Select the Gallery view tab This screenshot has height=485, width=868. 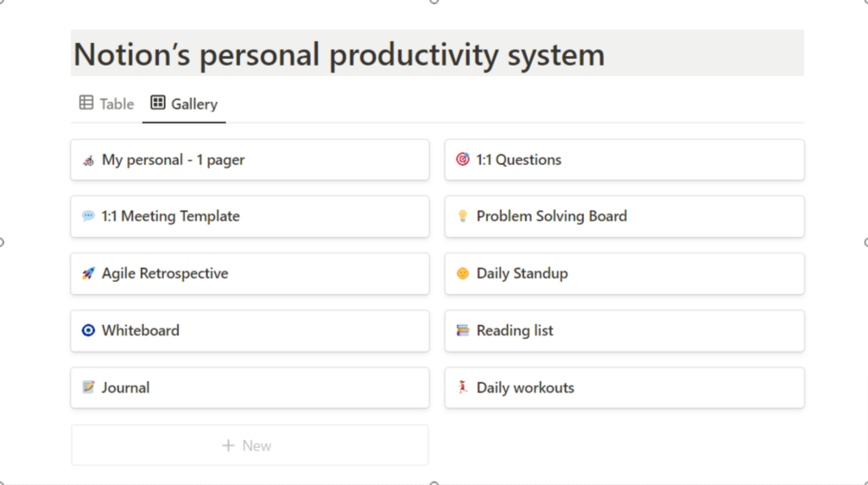pos(184,104)
